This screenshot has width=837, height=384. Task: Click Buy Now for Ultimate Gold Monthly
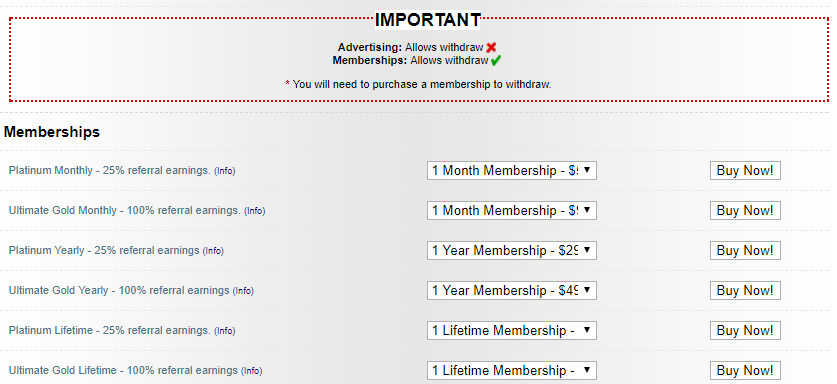[745, 210]
